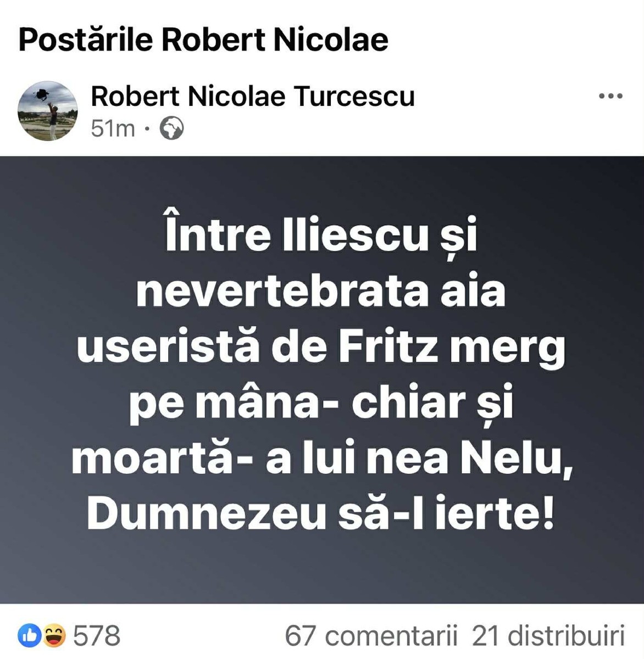Click the Haha laughing reaction emoji
This screenshot has width=644, height=659.
(54, 636)
